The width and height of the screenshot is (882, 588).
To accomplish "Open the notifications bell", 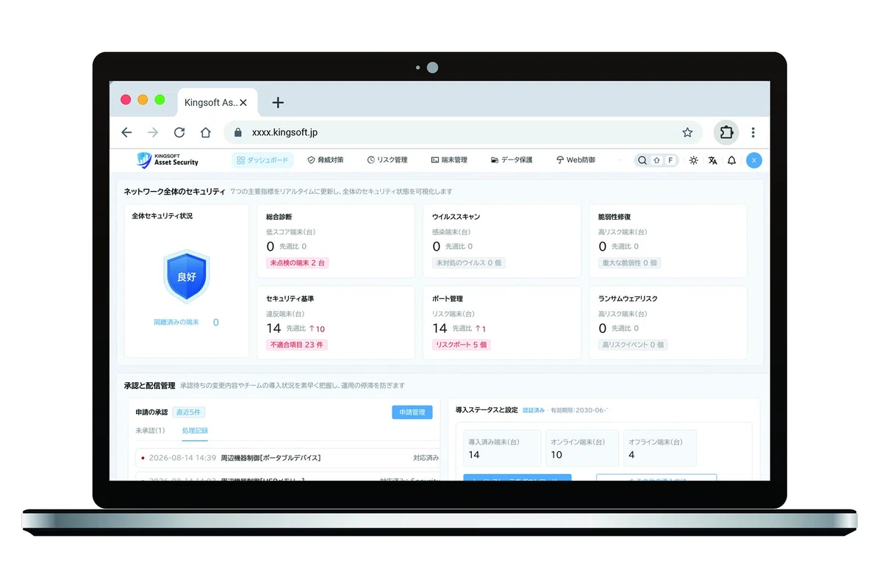I will (x=731, y=160).
